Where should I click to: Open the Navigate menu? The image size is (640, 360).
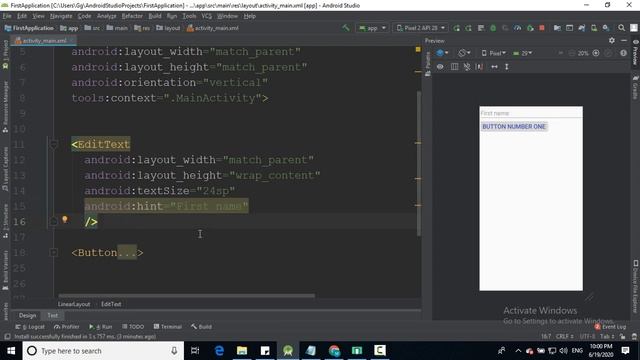point(61,16)
